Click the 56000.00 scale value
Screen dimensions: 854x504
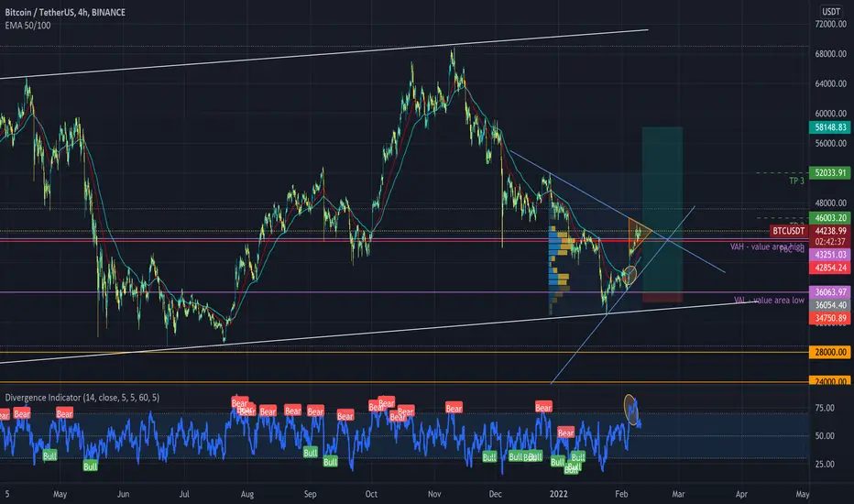tap(830, 143)
